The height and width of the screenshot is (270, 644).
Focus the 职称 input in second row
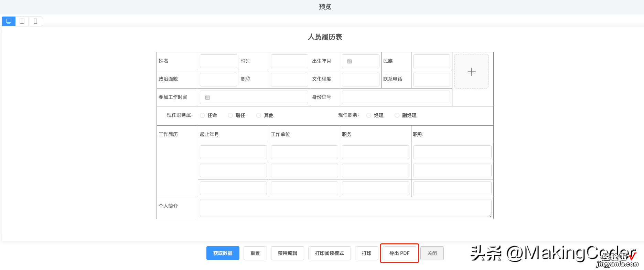[x=289, y=79]
